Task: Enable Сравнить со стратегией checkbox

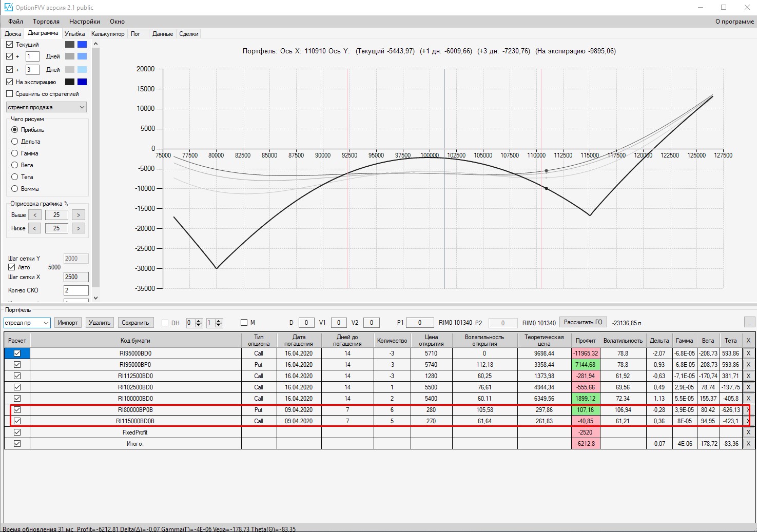Action: click(x=10, y=94)
